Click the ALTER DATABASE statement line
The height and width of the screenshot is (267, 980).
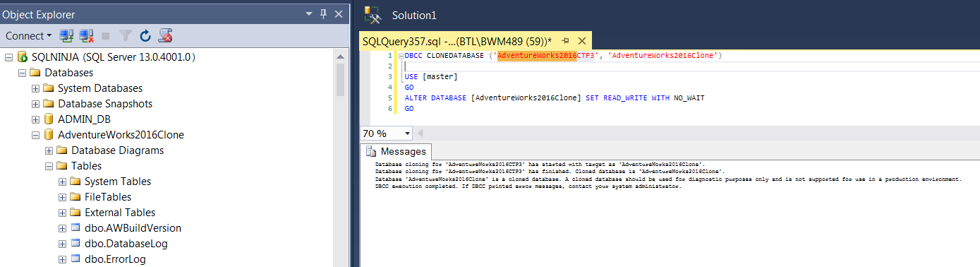[x=555, y=98]
